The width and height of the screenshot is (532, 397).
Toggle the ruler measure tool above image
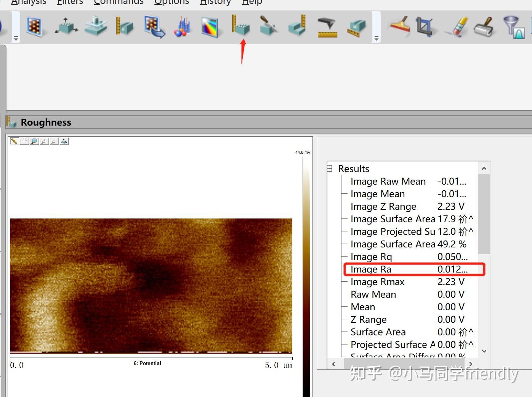tap(14, 141)
